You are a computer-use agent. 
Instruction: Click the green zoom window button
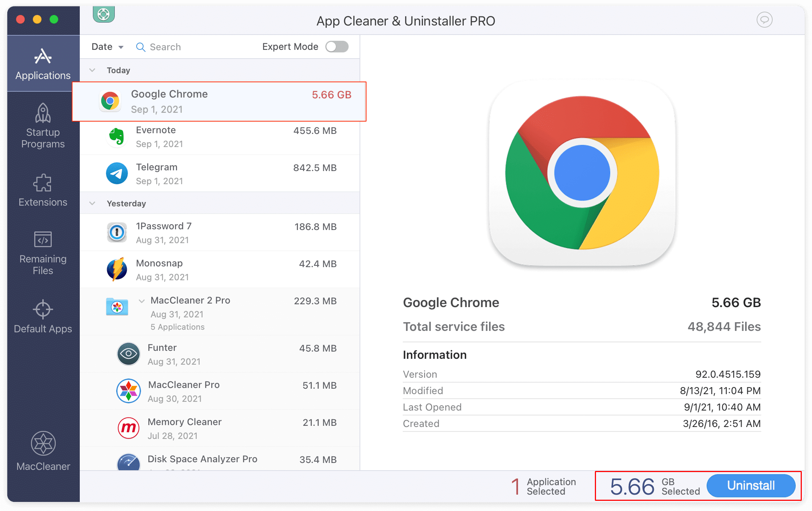pyautogui.click(x=54, y=19)
